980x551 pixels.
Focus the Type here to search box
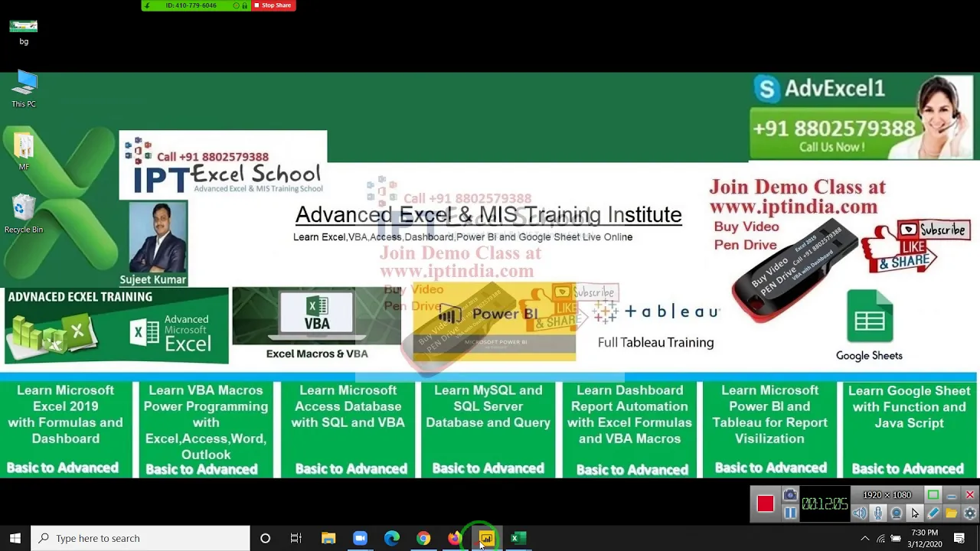coord(141,538)
